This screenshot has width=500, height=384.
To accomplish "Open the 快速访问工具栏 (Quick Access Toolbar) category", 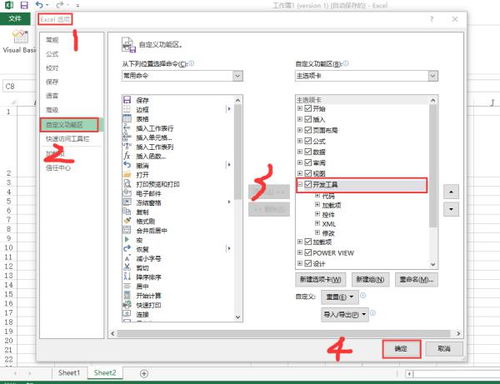I will [x=68, y=139].
